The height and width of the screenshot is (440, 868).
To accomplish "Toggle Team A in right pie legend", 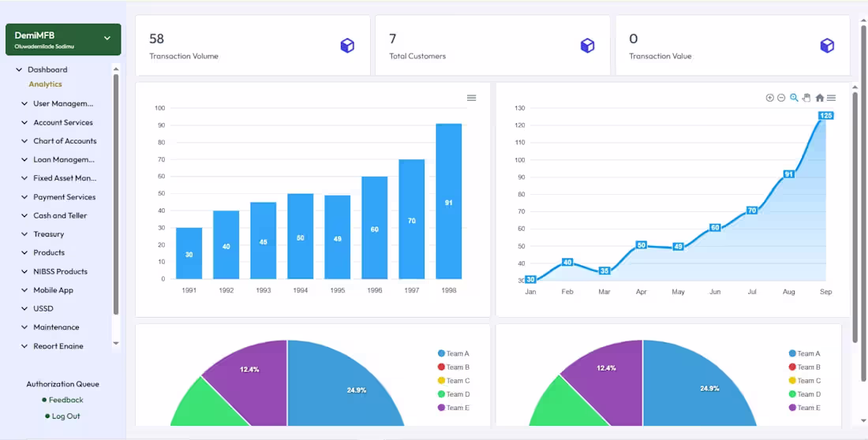I will [804, 353].
